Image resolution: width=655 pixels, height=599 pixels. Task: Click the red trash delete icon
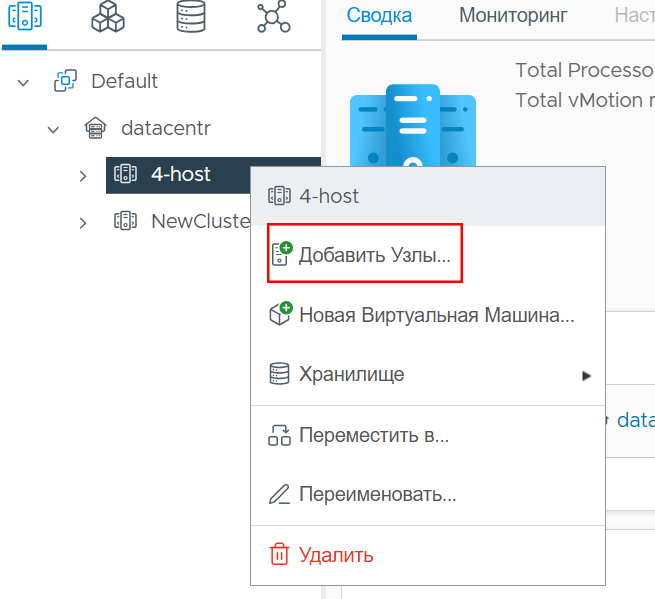point(279,554)
